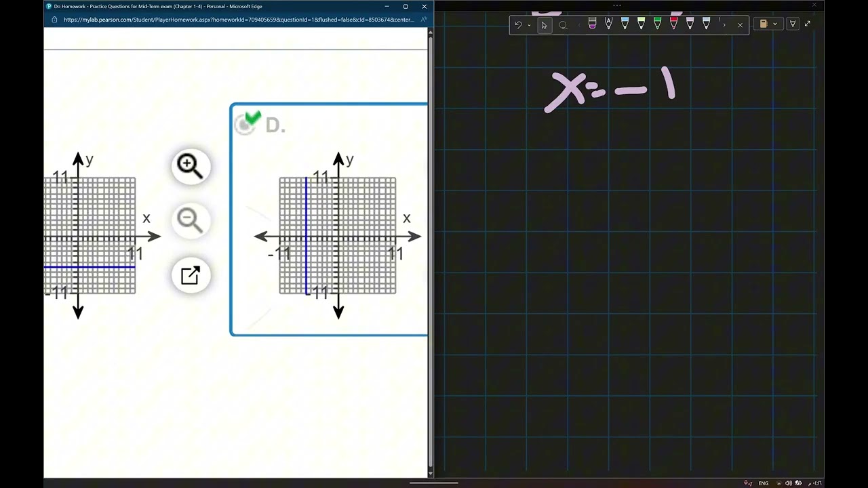868x488 pixels.
Task: Select the lasso selection tool
Action: 563,25
